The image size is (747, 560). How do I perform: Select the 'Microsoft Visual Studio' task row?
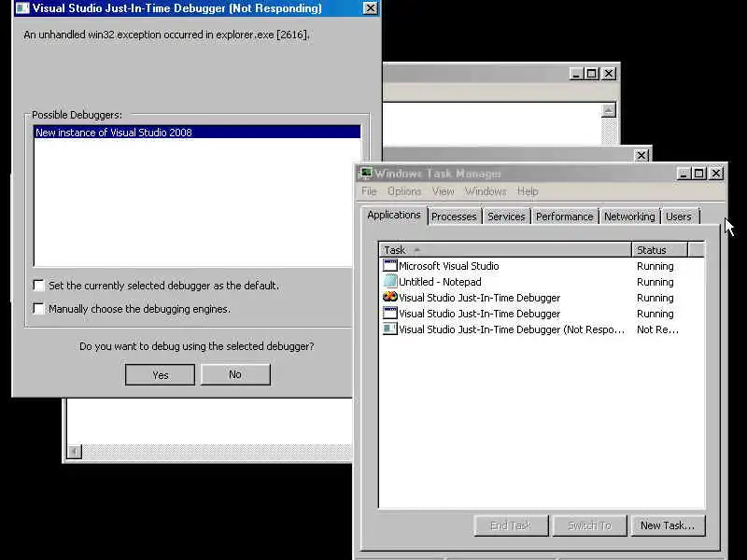tap(543, 266)
